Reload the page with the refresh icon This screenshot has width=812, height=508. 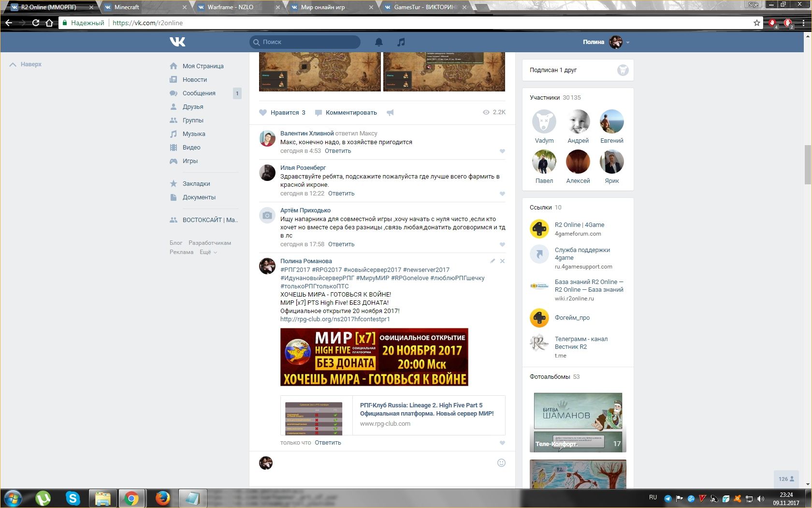point(35,23)
